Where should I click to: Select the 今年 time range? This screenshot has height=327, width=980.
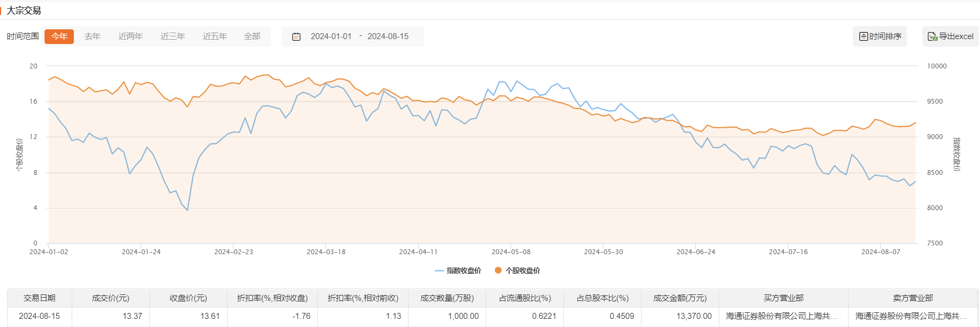(59, 36)
